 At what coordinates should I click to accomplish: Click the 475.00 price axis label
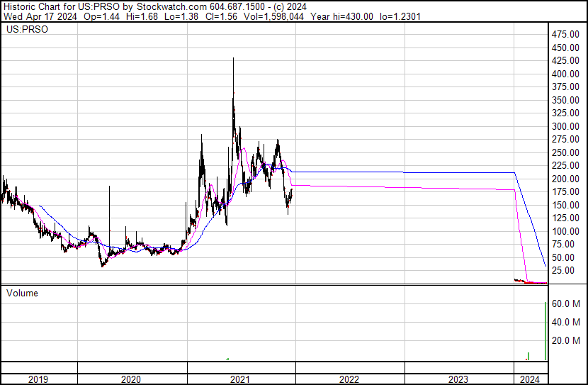point(566,35)
